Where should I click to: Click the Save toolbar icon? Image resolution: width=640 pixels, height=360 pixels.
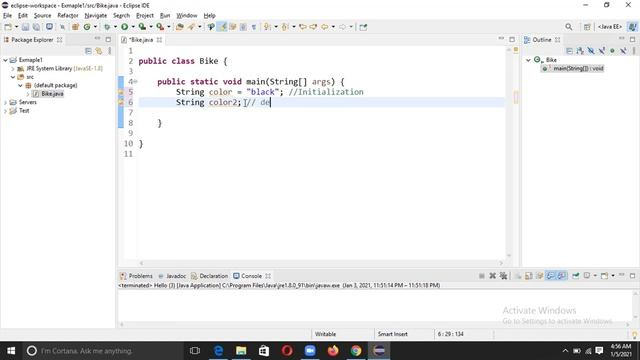pyautogui.click(x=25, y=27)
